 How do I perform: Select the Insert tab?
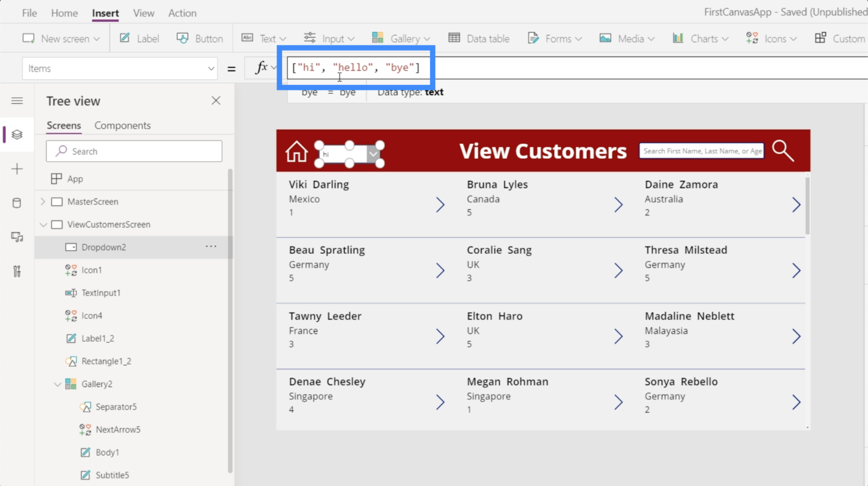tap(105, 13)
